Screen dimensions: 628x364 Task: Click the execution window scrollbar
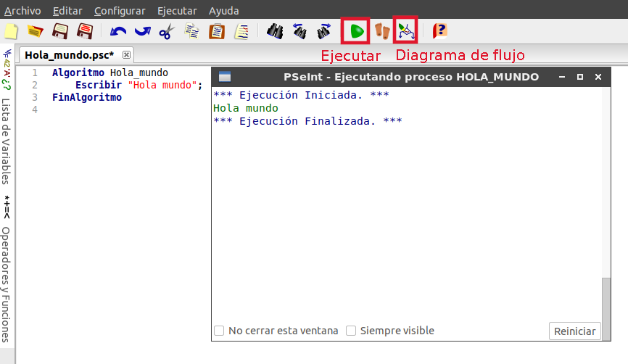point(606,309)
